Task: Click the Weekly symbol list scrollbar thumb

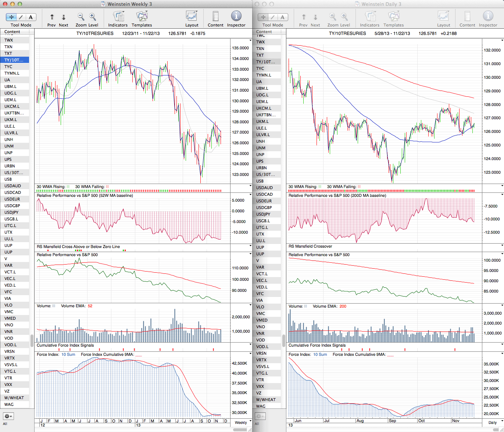Action: (x=32, y=340)
